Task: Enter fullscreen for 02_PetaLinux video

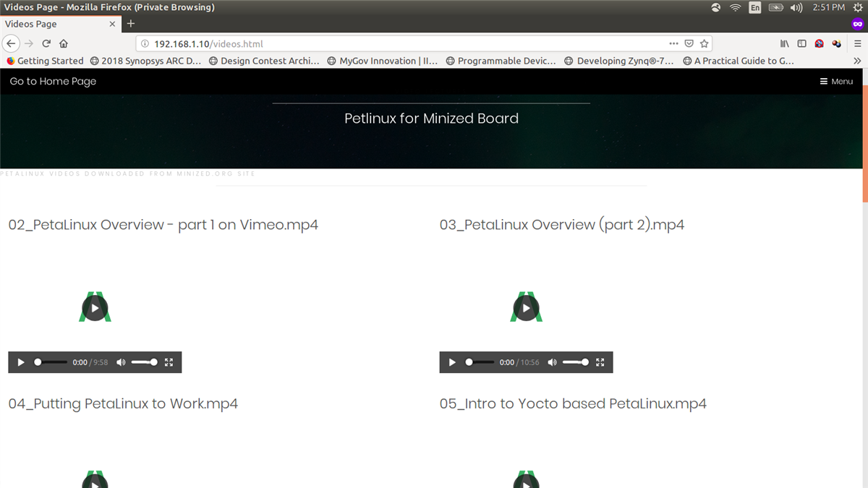Action: 169,362
